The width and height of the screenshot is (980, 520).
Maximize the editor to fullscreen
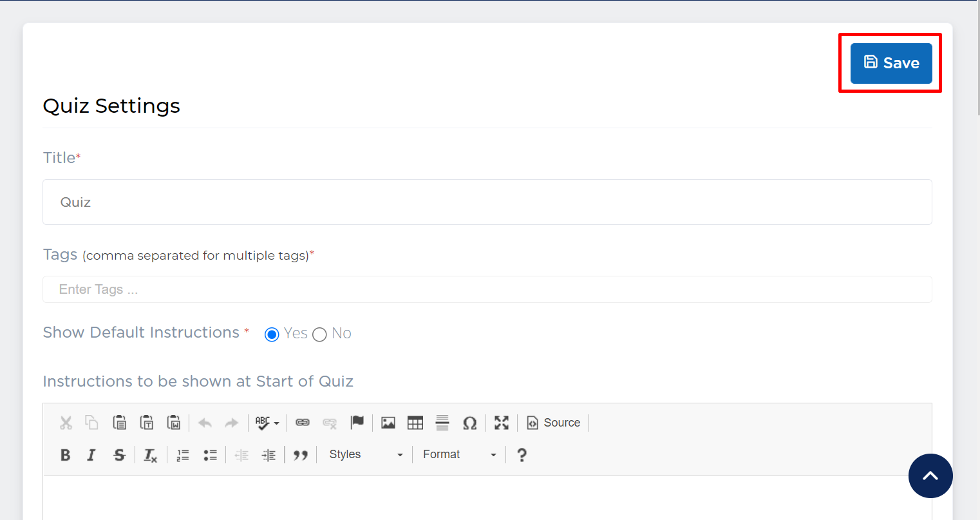502,423
